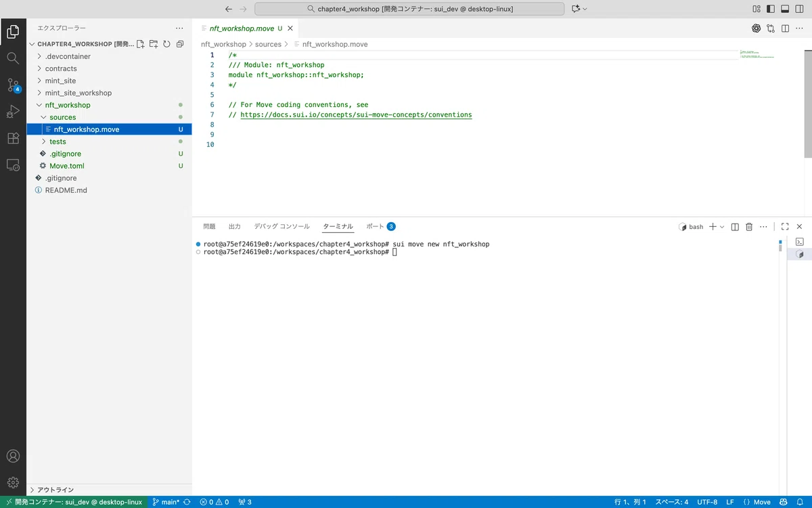This screenshot has height=508, width=812.
Task: Select the nft_workshop.move editor tab
Action: click(246, 28)
